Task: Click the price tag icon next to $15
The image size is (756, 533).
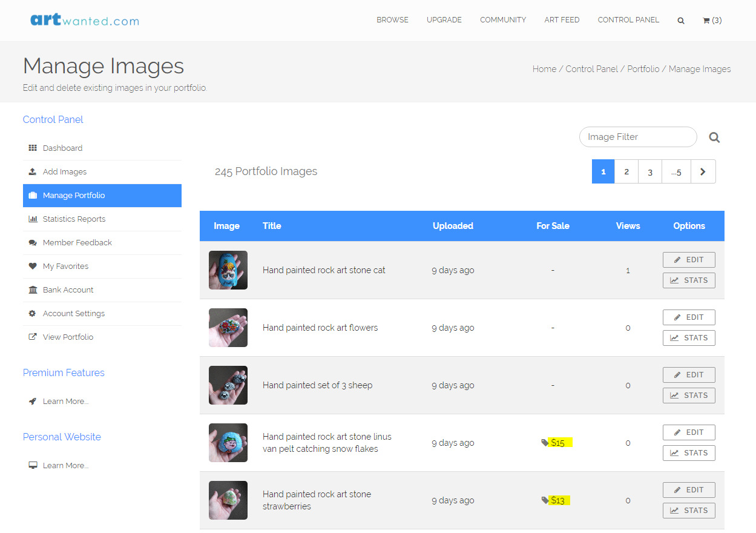Action: (x=545, y=443)
